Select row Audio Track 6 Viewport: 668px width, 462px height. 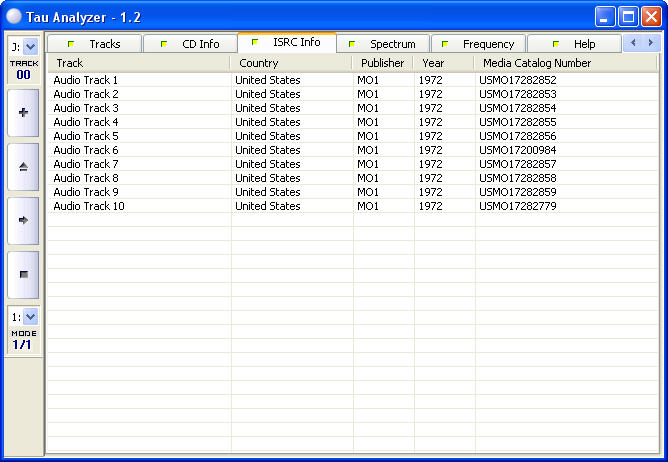353,150
